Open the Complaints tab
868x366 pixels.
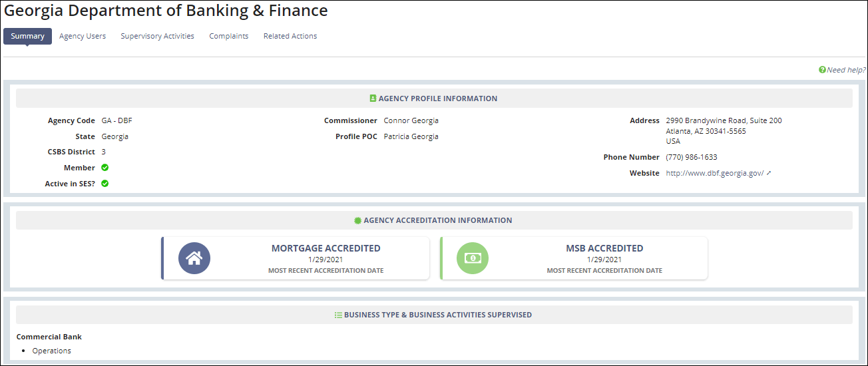(x=228, y=36)
